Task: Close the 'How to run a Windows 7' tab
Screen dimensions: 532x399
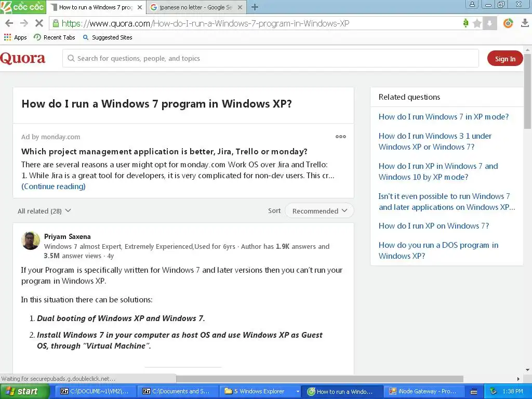Action: [x=139, y=7]
